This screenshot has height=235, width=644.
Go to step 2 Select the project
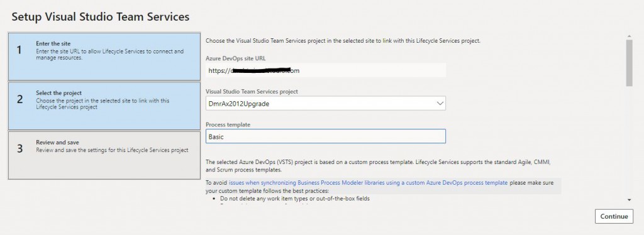104,106
